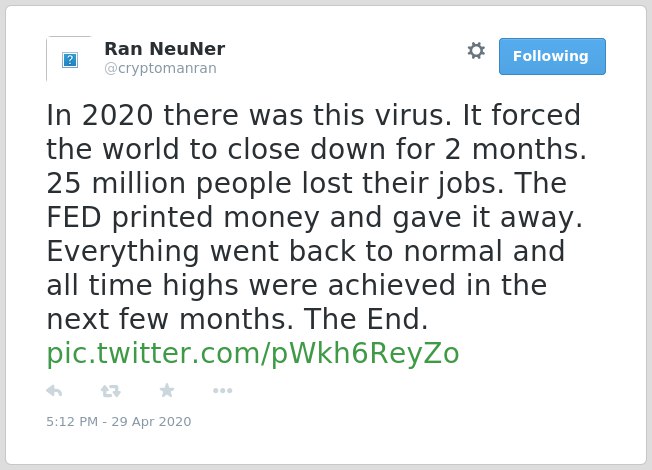Favorite the tweet with the star icon

point(167,391)
